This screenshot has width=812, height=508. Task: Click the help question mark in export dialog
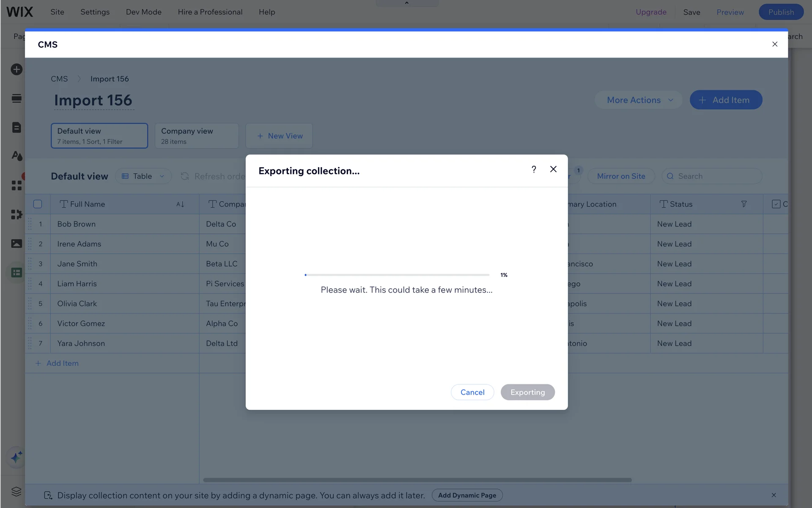[534, 169]
